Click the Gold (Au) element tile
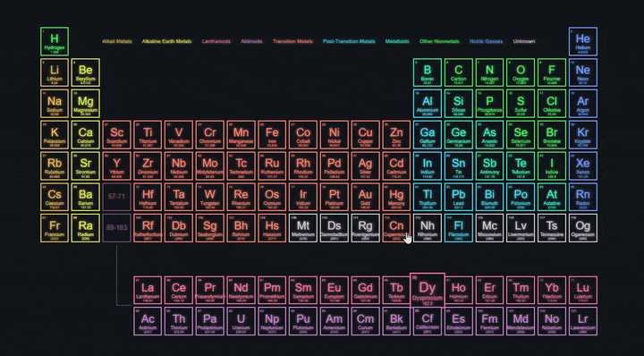Image resolution: width=644 pixels, height=356 pixels. [x=365, y=197]
